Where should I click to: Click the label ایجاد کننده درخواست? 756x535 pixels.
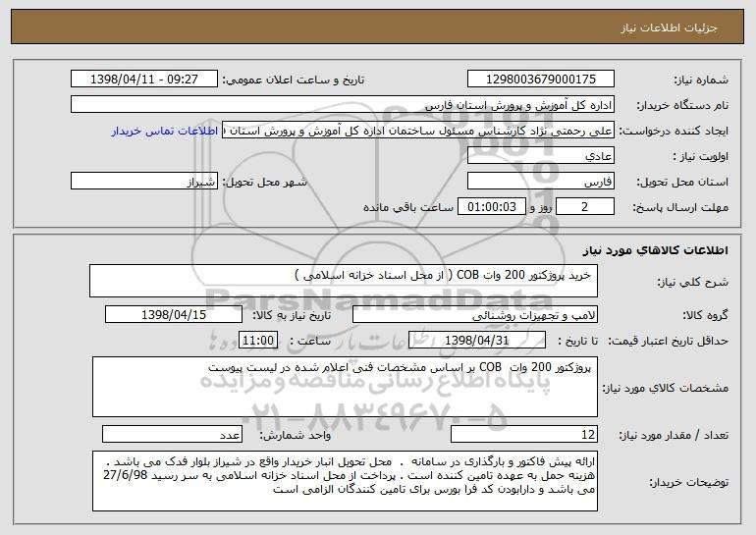click(x=674, y=132)
